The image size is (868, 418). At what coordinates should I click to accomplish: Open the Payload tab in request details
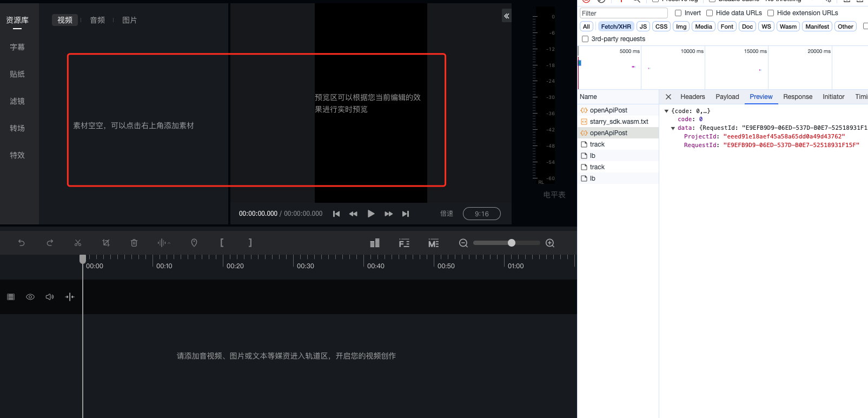(727, 97)
